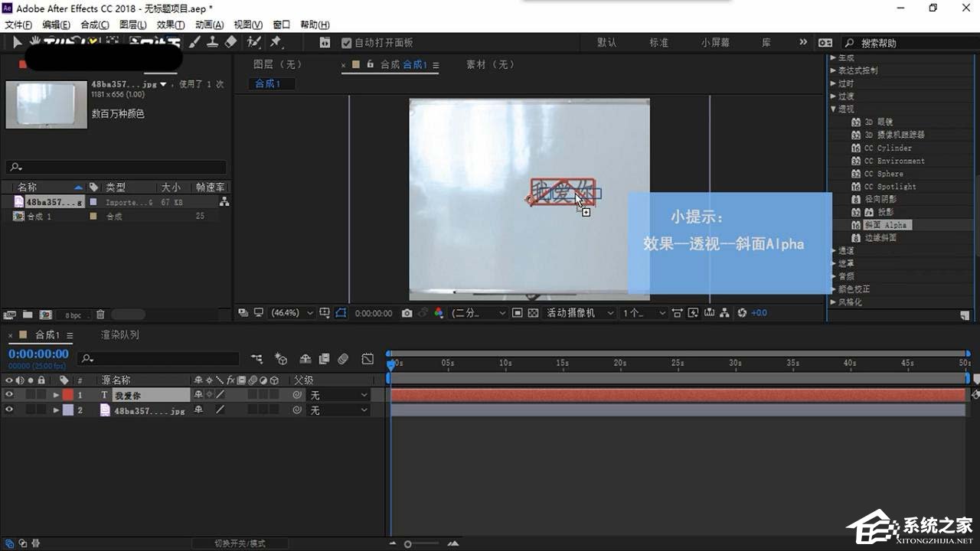Image resolution: width=980 pixels, height=551 pixels.
Task: Select the Hand tool in the toolbar
Action: (35, 43)
